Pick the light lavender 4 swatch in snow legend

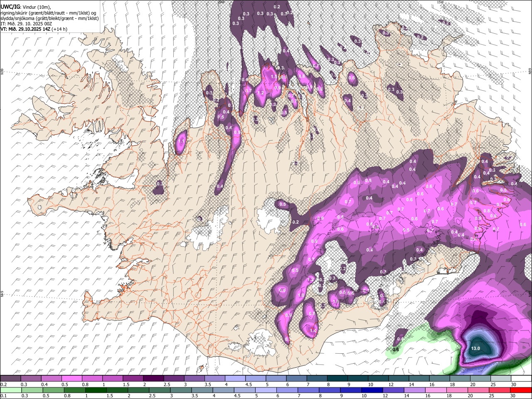(x=235, y=379)
